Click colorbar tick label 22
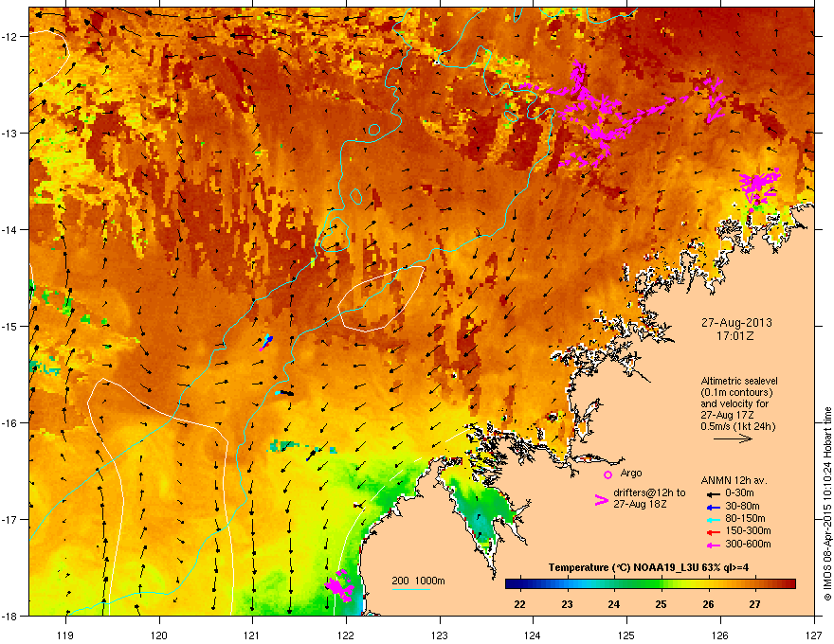 (519, 604)
